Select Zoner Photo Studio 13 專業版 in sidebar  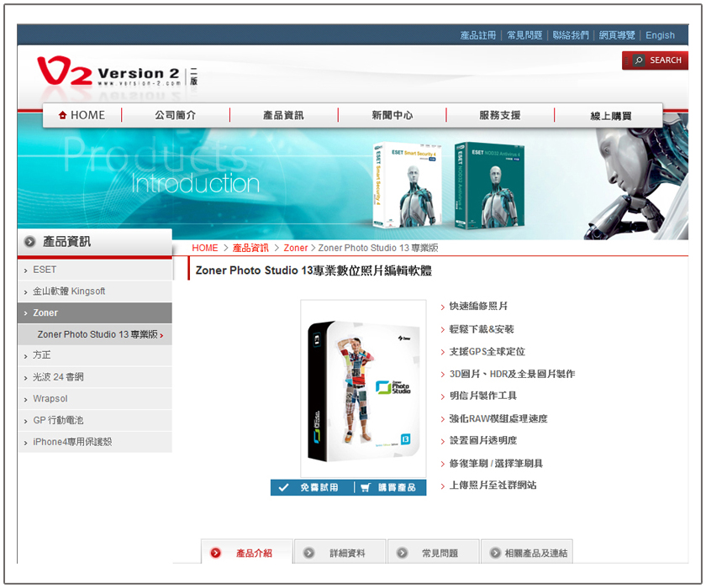95,334
